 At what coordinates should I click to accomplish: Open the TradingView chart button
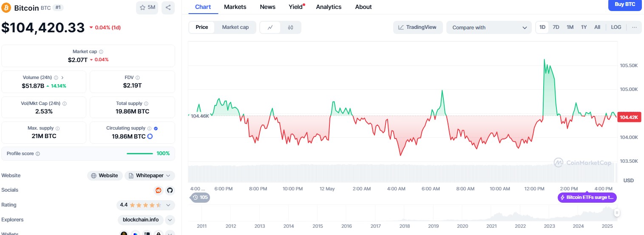pyautogui.click(x=417, y=27)
